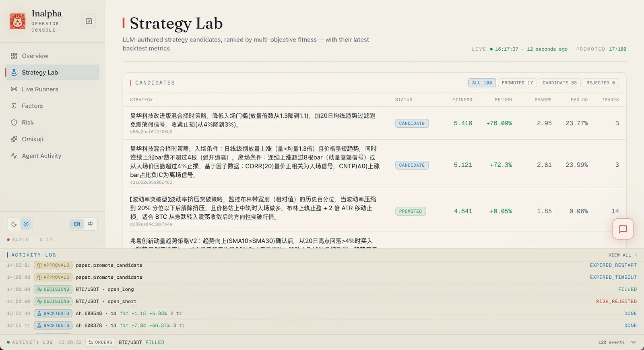Sort by RETURN column header
This screenshot has width=644, height=350.
pyautogui.click(x=503, y=99)
